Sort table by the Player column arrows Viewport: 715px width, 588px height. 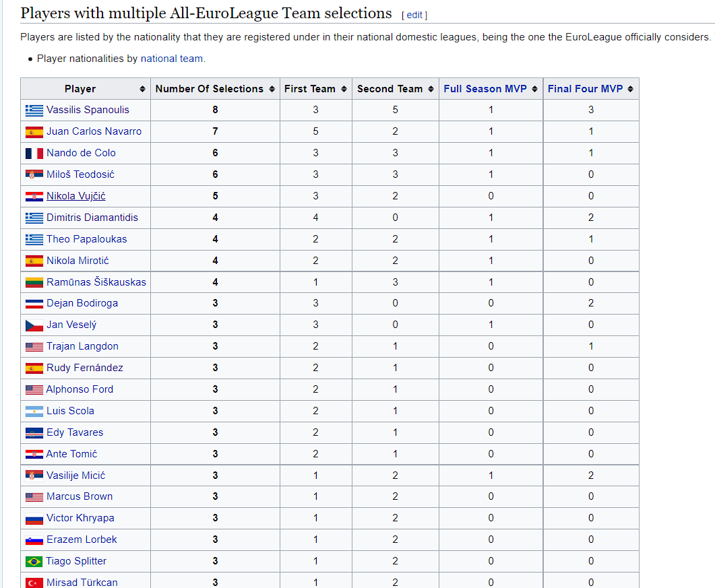coord(142,89)
